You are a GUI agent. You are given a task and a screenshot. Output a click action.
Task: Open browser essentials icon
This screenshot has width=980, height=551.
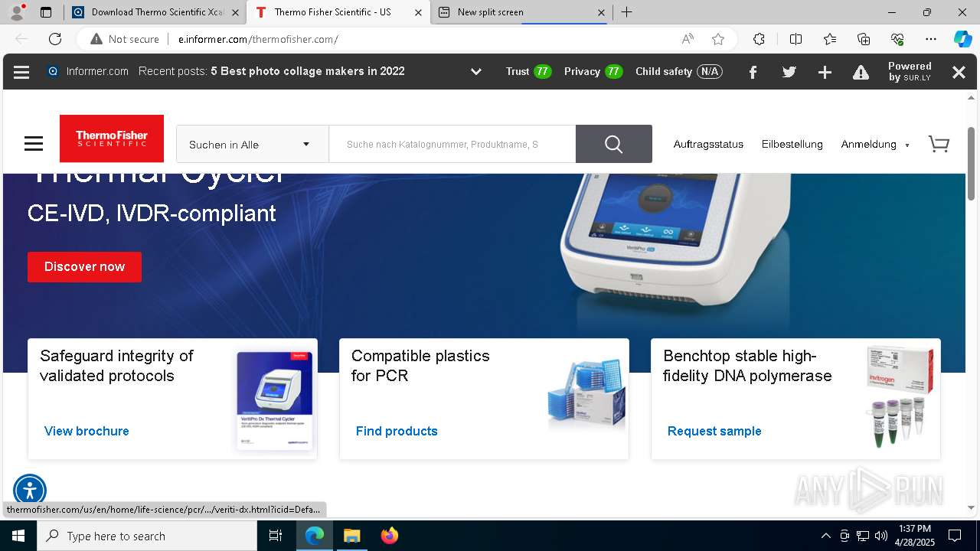(x=897, y=39)
